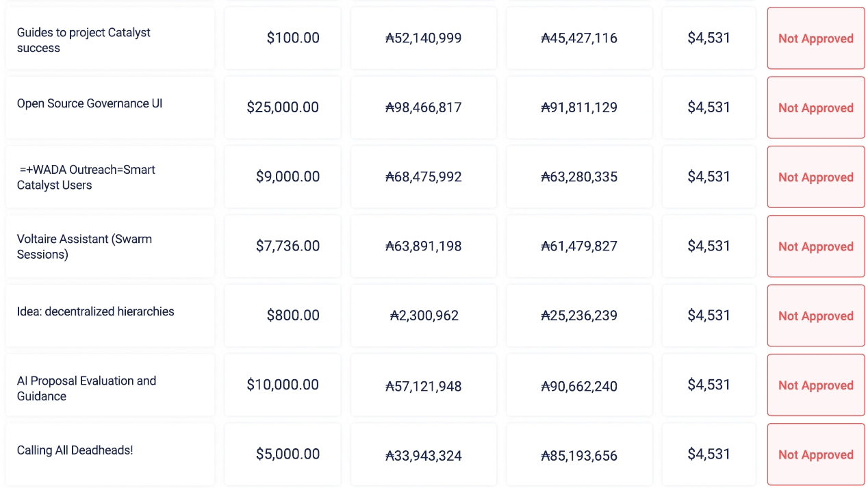Click Not Approved badge for Guides to project Catalyst
This screenshot has width=868, height=488.
[x=815, y=39]
